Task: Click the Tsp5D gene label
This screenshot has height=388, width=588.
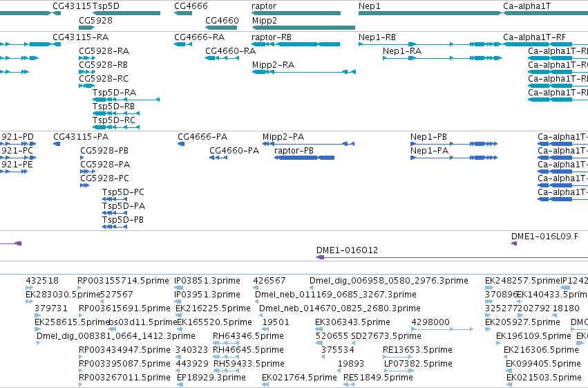Action: 106,6
